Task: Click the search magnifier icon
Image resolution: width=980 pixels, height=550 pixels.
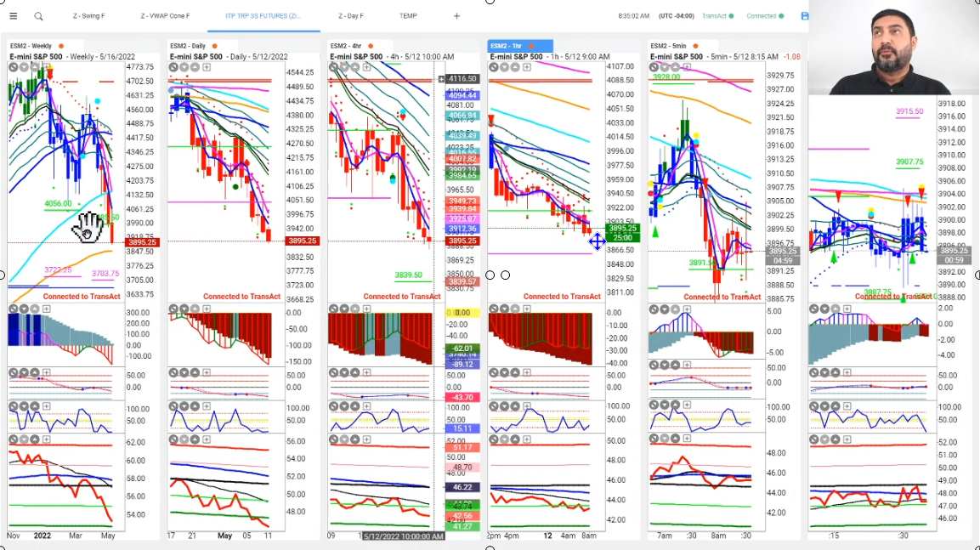Action: click(39, 16)
